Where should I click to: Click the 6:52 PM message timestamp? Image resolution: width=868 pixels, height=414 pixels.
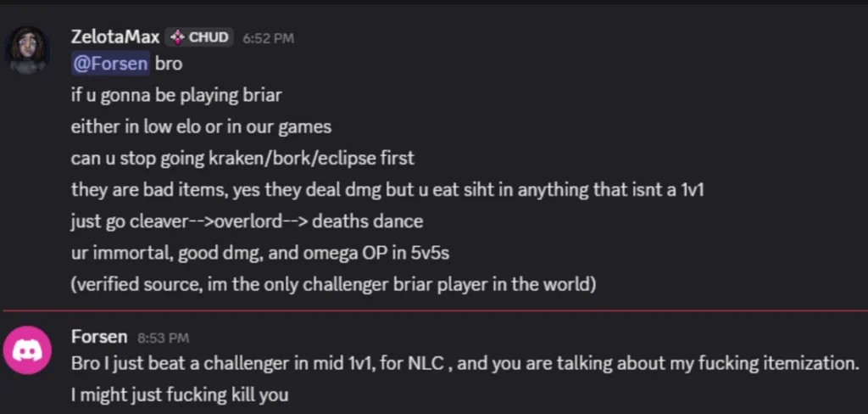(269, 38)
